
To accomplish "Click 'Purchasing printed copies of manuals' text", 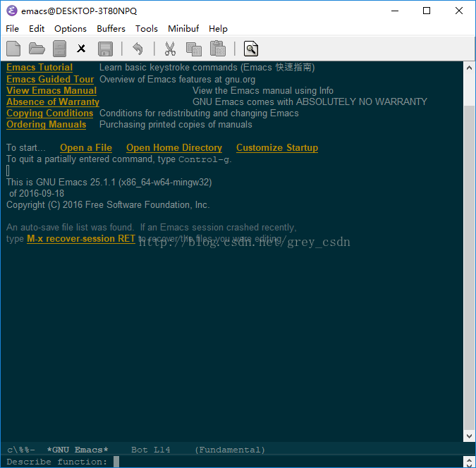I will click(x=176, y=125).
